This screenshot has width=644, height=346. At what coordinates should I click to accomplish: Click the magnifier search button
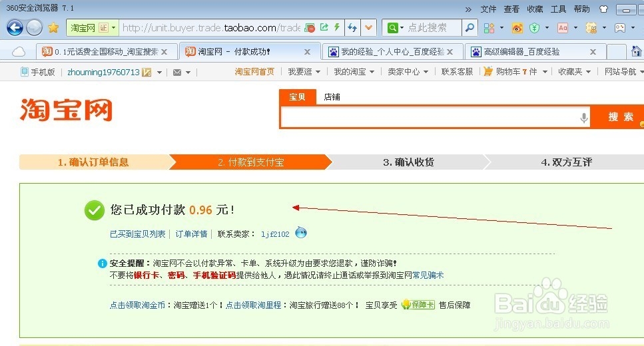pyautogui.click(x=470, y=27)
